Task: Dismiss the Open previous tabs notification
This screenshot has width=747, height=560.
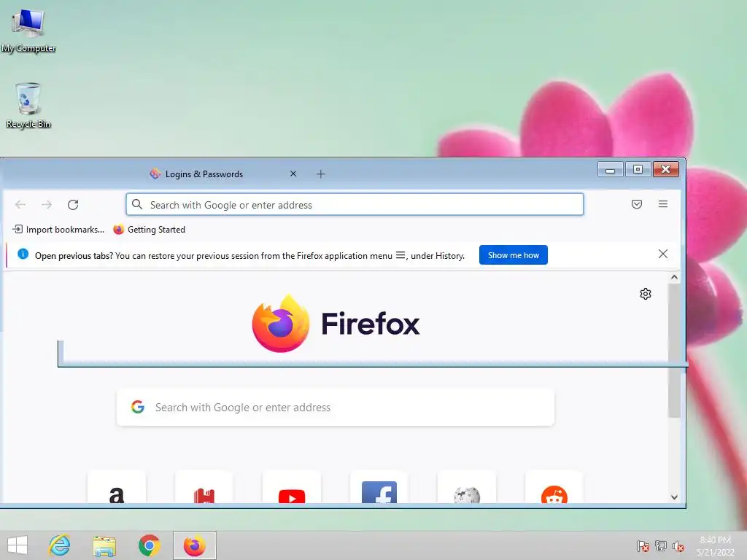Action: tap(662, 254)
